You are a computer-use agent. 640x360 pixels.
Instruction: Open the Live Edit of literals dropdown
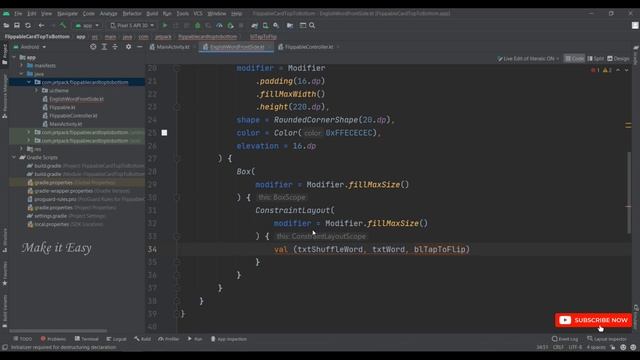click(528, 59)
